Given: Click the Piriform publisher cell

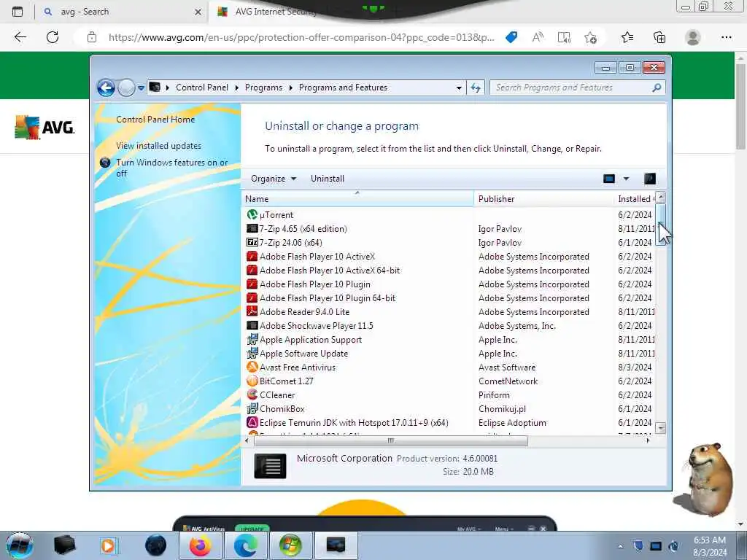Looking at the screenshot, I should pyautogui.click(x=494, y=394).
